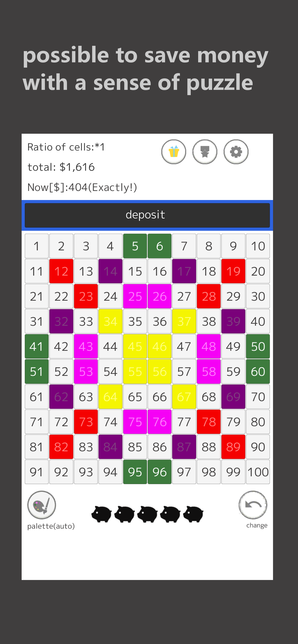Click the 'total: $1,616' text
Image resolution: width=298 pixels, height=644 pixels.
coord(61,167)
